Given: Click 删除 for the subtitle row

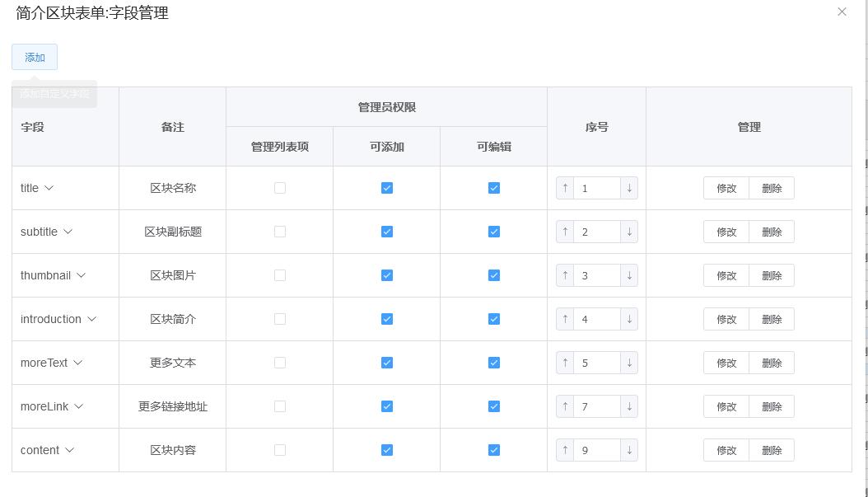Looking at the screenshot, I should pos(771,232).
